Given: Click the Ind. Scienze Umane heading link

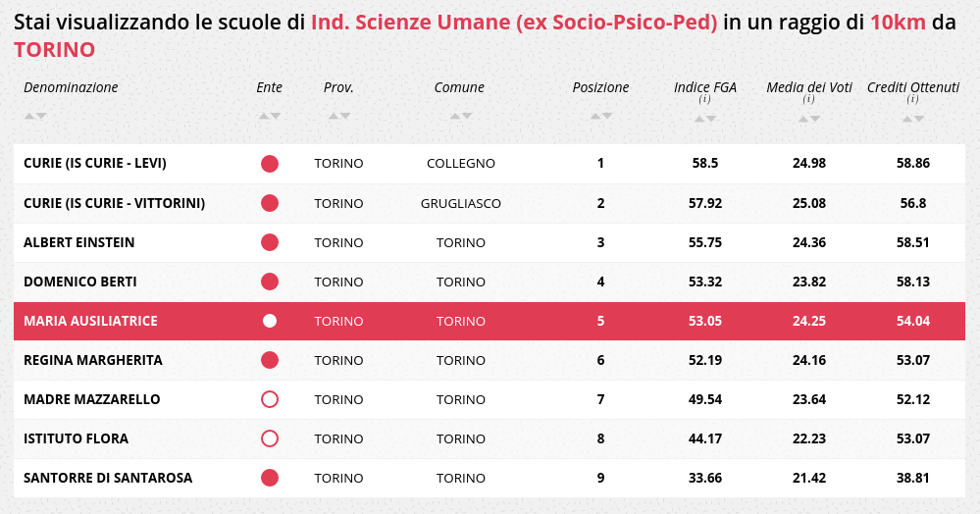Looking at the screenshot, I should (x=514, y=23).
